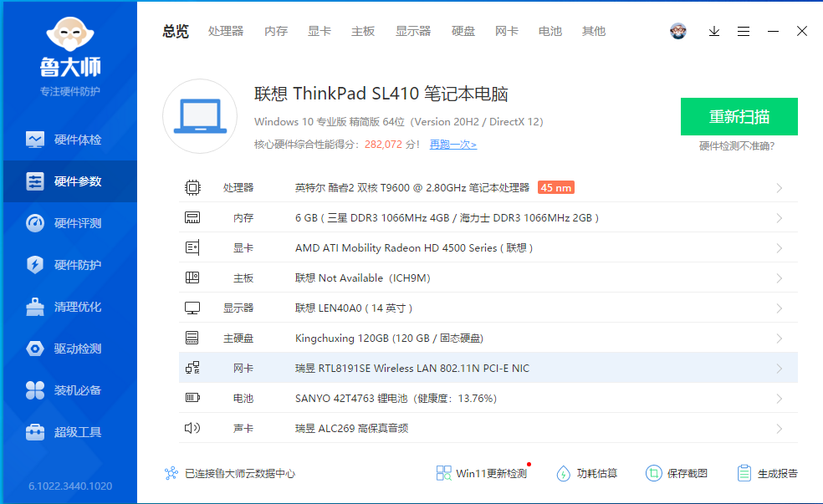Screen dimensions: 823x504
Task: Click the memory module icon
Action: tap(192, 217)
